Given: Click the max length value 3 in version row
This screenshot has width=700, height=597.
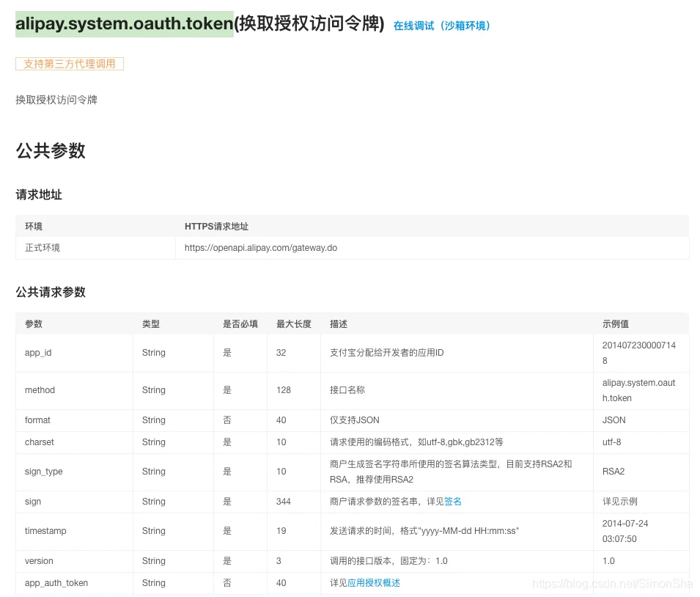Looking at the screenshot, I should pos(279,561).
